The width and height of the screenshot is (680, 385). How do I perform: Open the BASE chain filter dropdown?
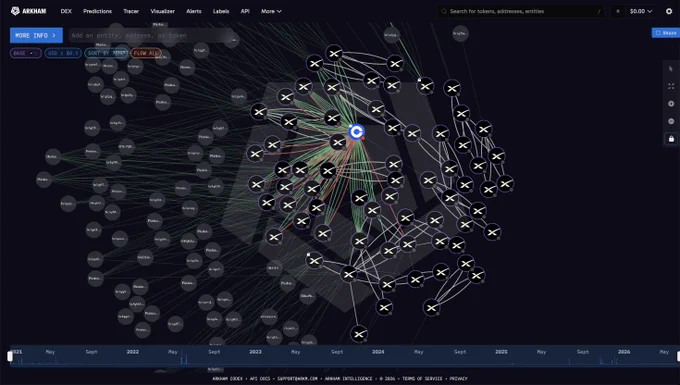pyautogui.click(x=26, y=53)
